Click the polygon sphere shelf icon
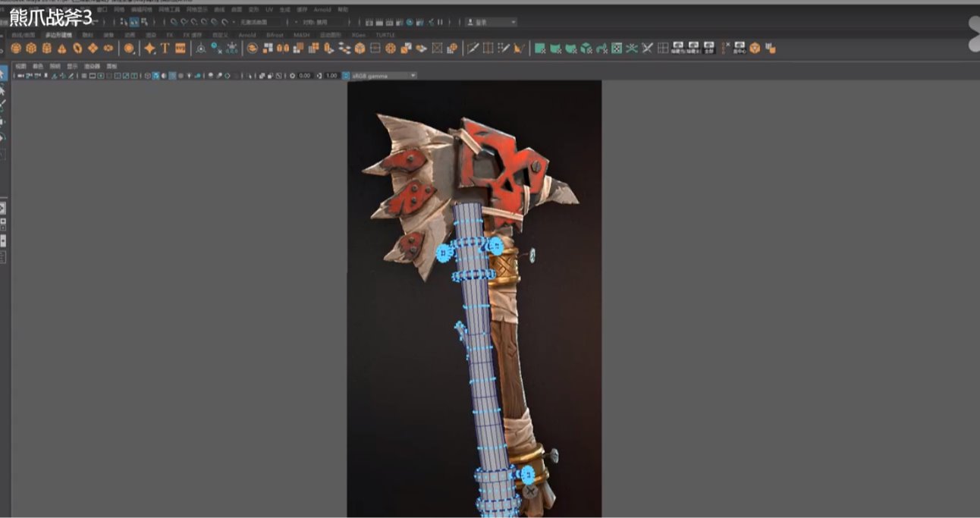 (x=16, y=49)
